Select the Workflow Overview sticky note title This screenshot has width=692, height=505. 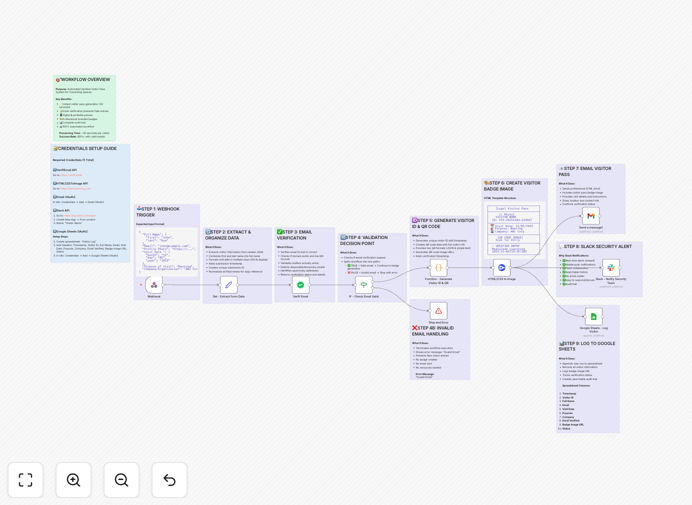pyautogui.click(x=83, y=79)
